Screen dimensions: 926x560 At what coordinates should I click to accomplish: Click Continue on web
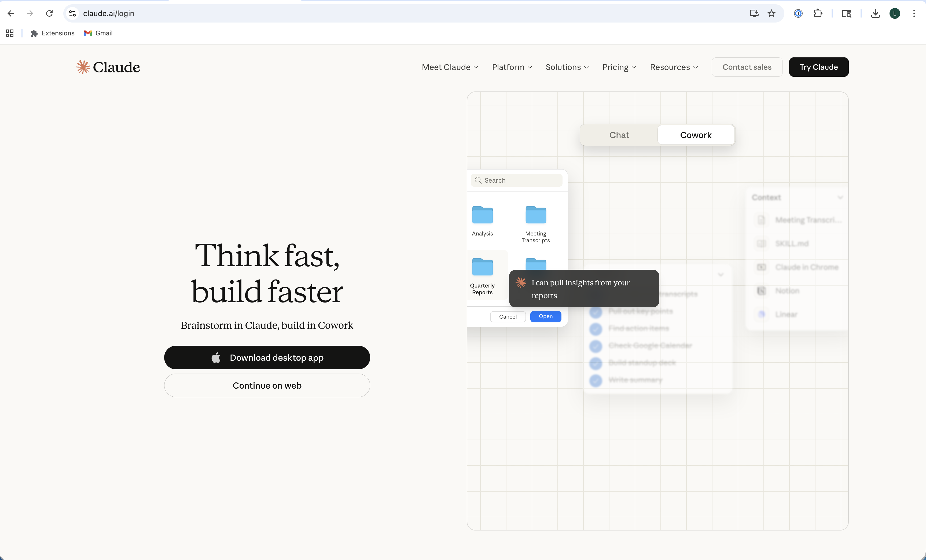[x=267, y=385]
